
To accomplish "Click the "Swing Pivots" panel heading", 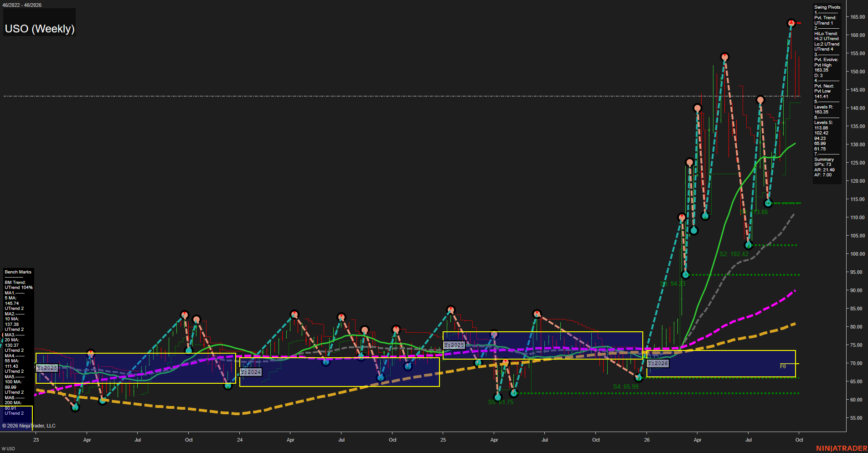I will [x=827, y=7].
